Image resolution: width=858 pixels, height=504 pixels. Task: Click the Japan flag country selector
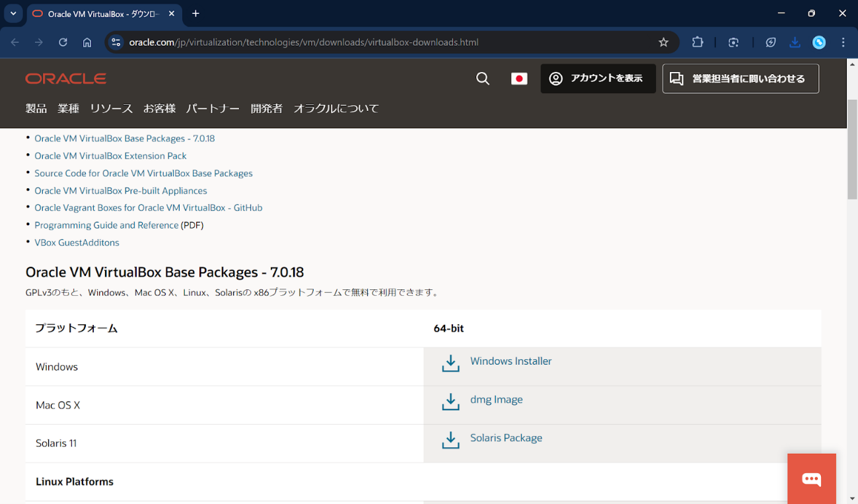tap(519, 79)
